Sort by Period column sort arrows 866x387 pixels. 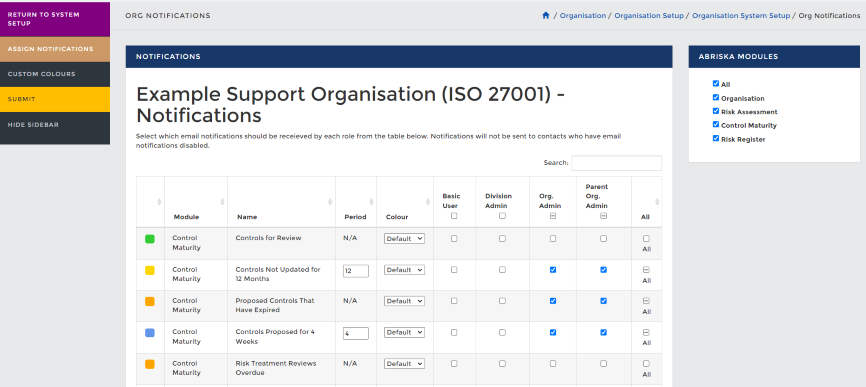[x=371, y=202]
